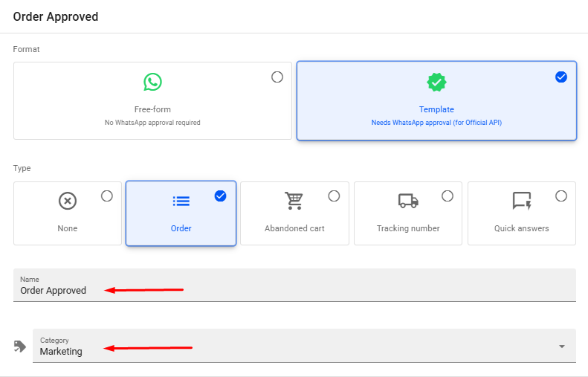Click the tag icon beside Category

coord(20,346)
